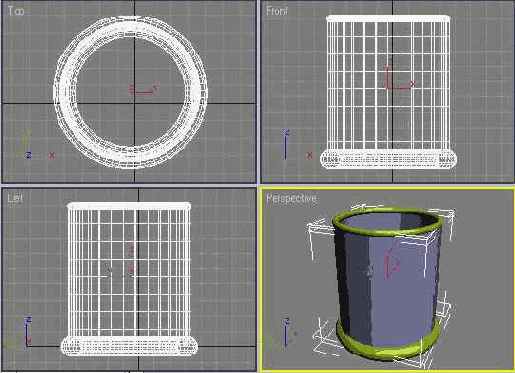Select the base torus wireframe in Left view
Viewport: 515px width, 373px height.
pyautogui.click(x=129, y=345)
